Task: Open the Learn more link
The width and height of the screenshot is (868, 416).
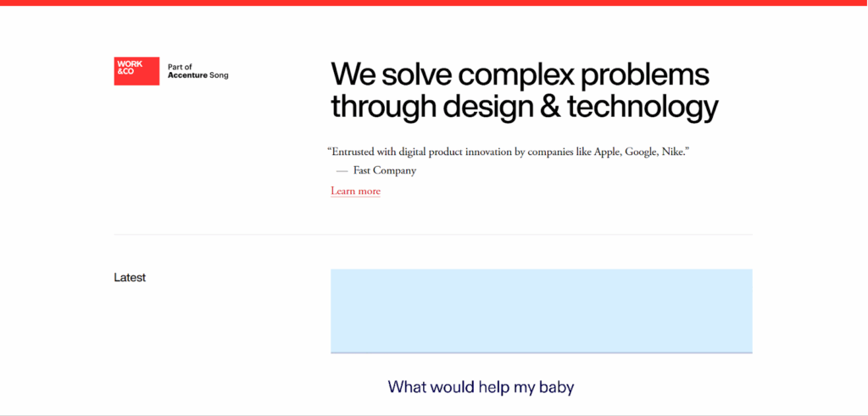Action: pos(355,191)
